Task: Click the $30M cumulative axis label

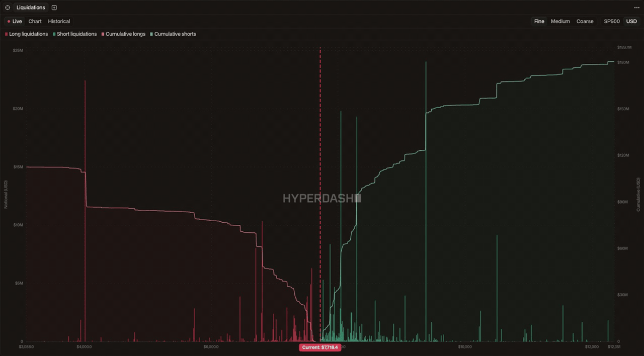Action: click(x=622, y=295)
